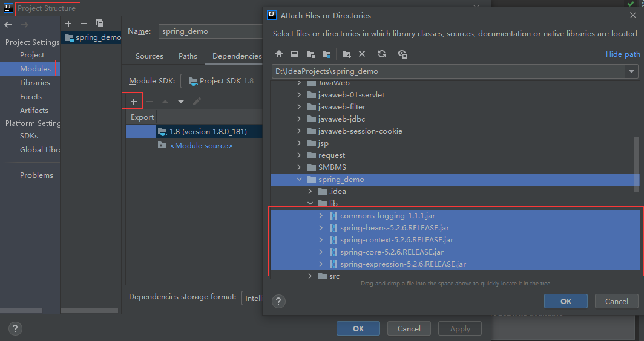Switch to the Sources tab
The width and height of the screenshot is (644, 341).
click(149, 56)
